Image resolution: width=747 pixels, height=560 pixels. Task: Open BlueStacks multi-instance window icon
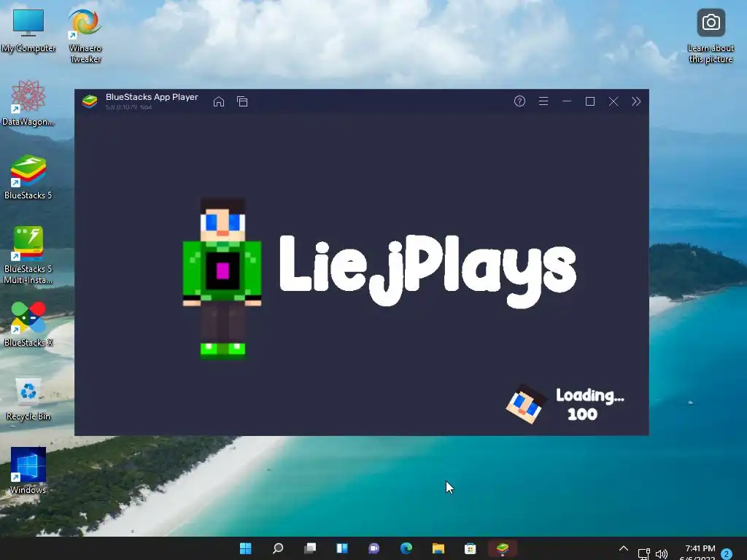242,101
